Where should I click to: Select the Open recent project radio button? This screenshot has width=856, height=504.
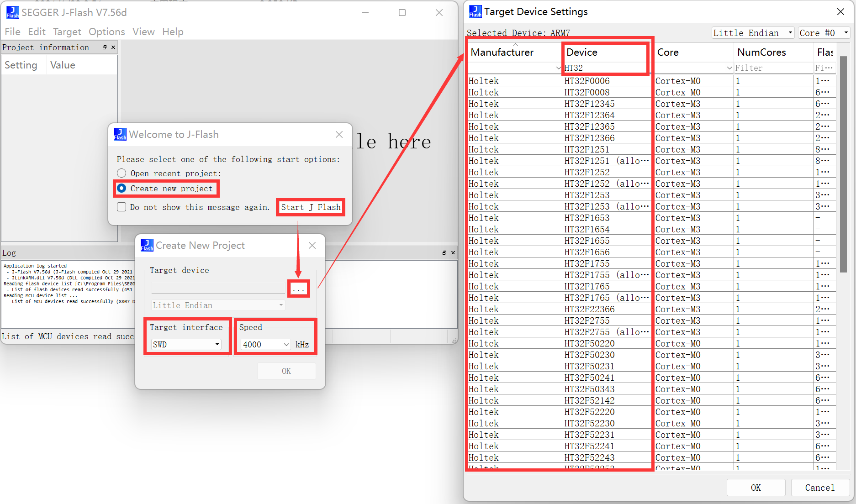click(122, 173)
